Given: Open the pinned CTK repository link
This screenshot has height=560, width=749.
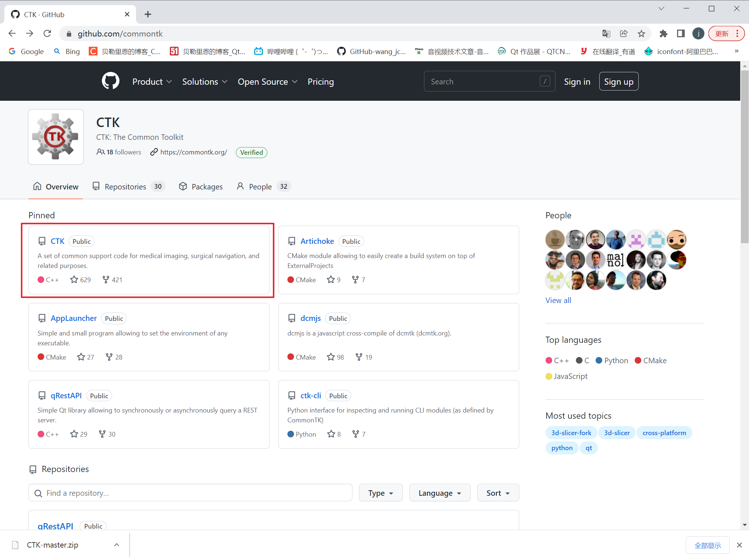Looking at the screenshot, I should [x=57, y=241].
